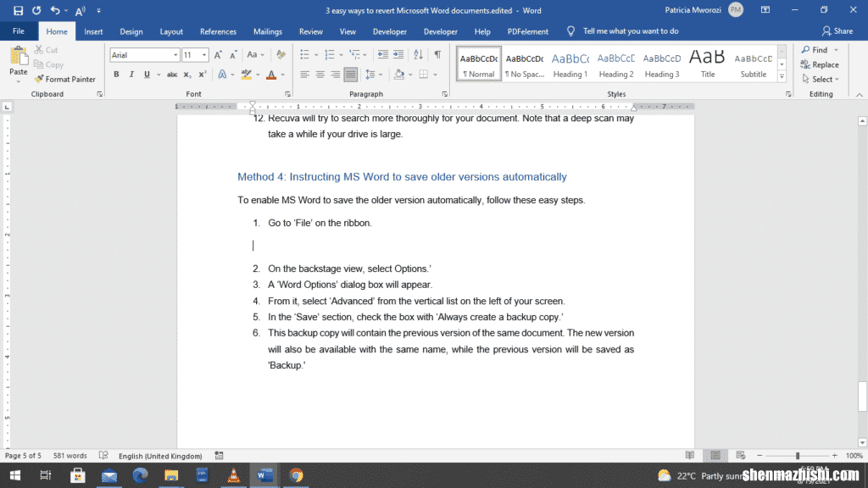The image size is (868, 488).
Task: Switch to Web Layout view
Action: click(741, 455)
